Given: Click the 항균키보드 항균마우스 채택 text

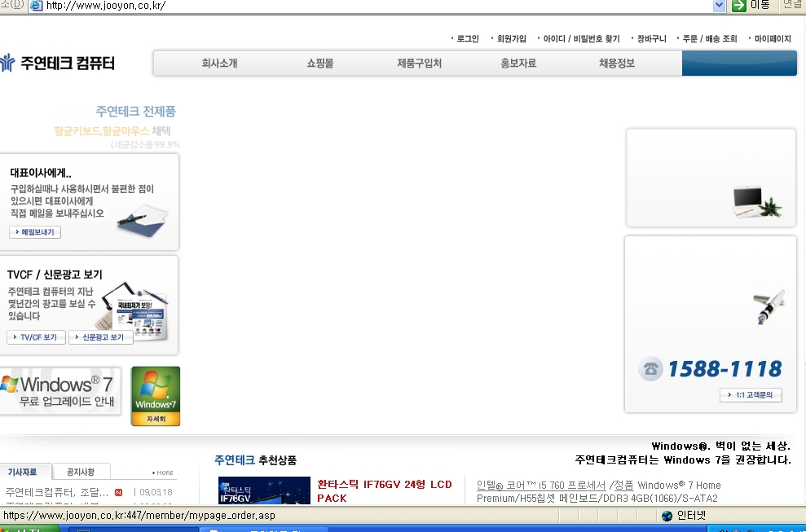Looking at the screenshot, I should pyautogui.click(x=112, y=131).
